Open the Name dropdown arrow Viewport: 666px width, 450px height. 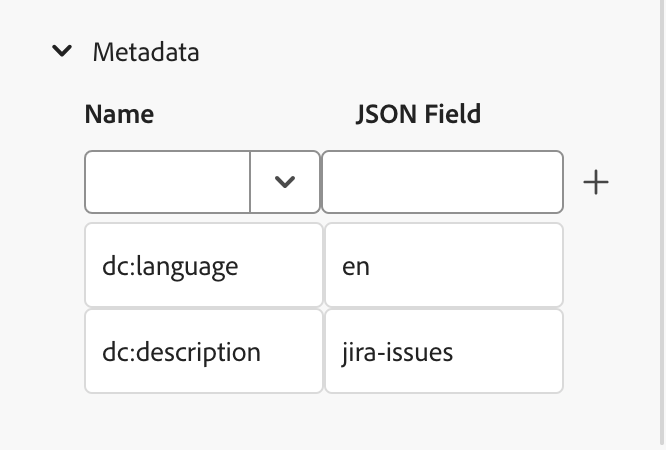click(x=285, y=182)
